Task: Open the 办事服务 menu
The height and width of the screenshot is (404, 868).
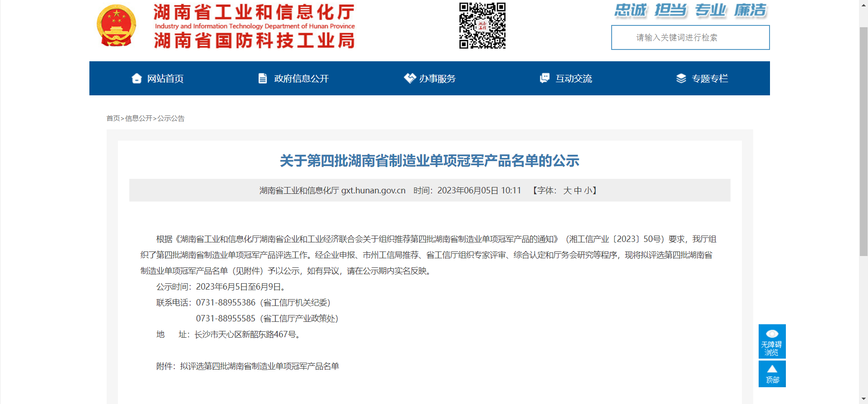Action: [437, 79]
